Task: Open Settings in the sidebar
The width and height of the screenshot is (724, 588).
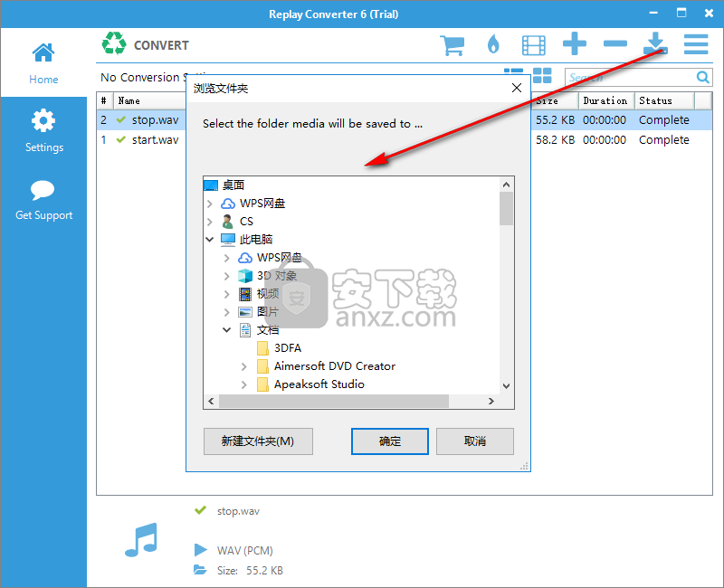Action: pos(43,130)
